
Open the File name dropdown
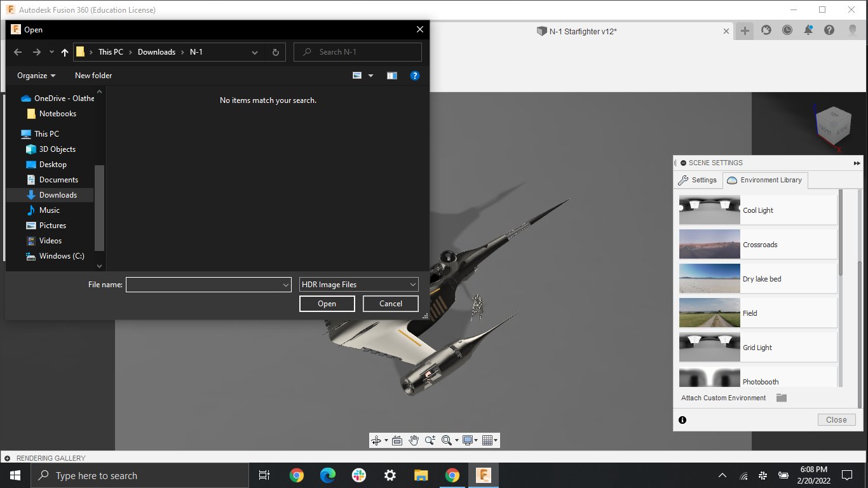[285, 285]
